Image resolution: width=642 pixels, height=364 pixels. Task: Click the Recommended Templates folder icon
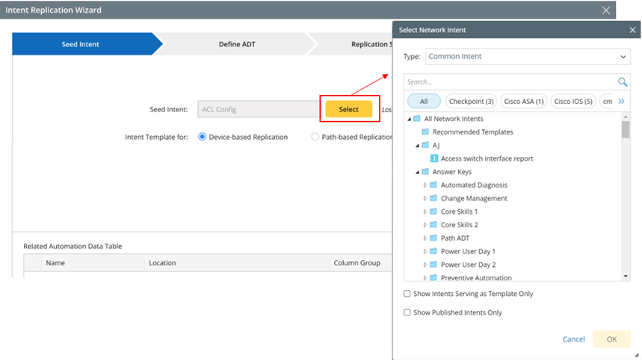pos(425,132)
